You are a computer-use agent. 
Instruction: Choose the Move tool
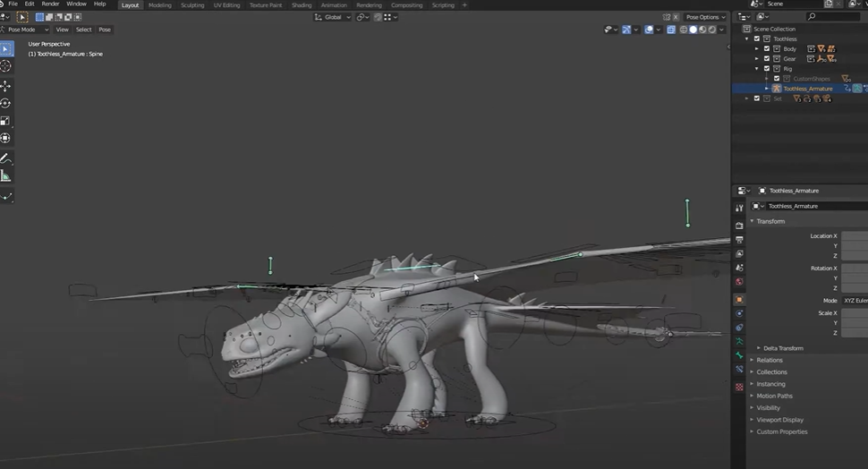(x=6, y=86)
